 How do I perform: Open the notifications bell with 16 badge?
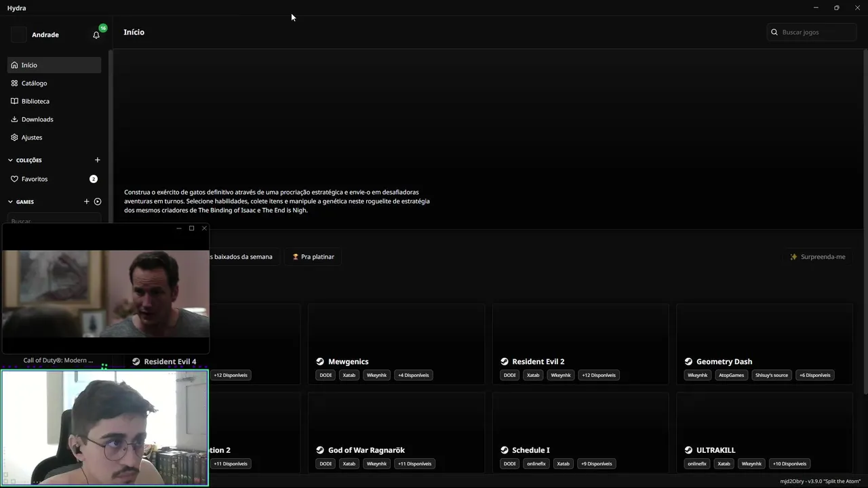click(96, 35)
